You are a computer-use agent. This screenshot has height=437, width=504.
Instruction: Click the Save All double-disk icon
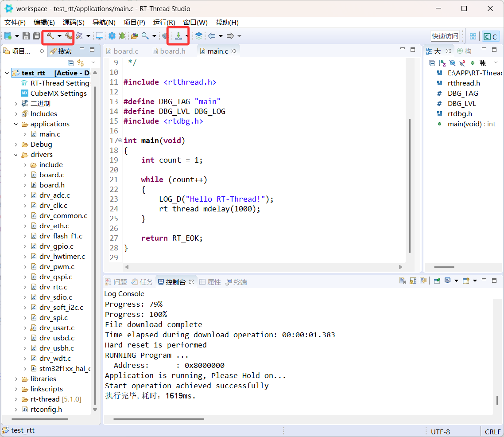coord(36,36)
